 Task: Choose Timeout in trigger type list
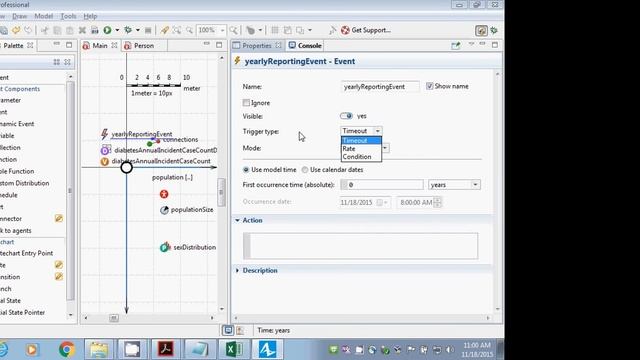361,140
